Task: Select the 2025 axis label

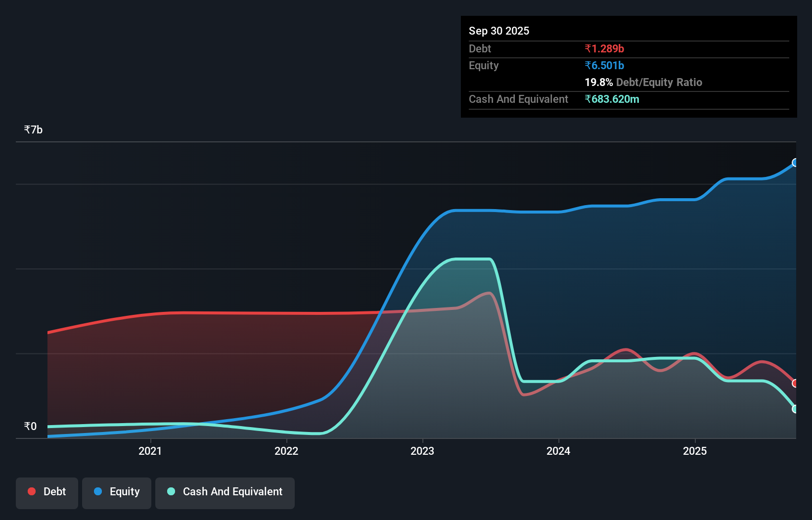Action: (695, 451)
